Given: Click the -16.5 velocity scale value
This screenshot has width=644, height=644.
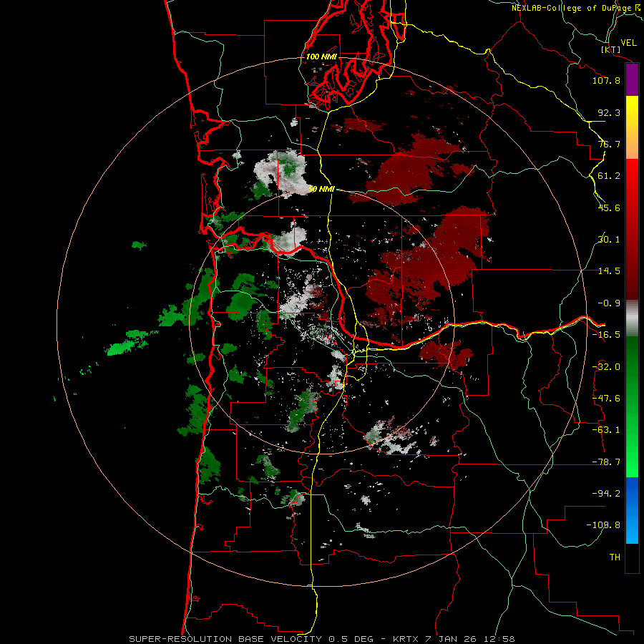Looking at the screenshot, I should (x=606, y=335).
